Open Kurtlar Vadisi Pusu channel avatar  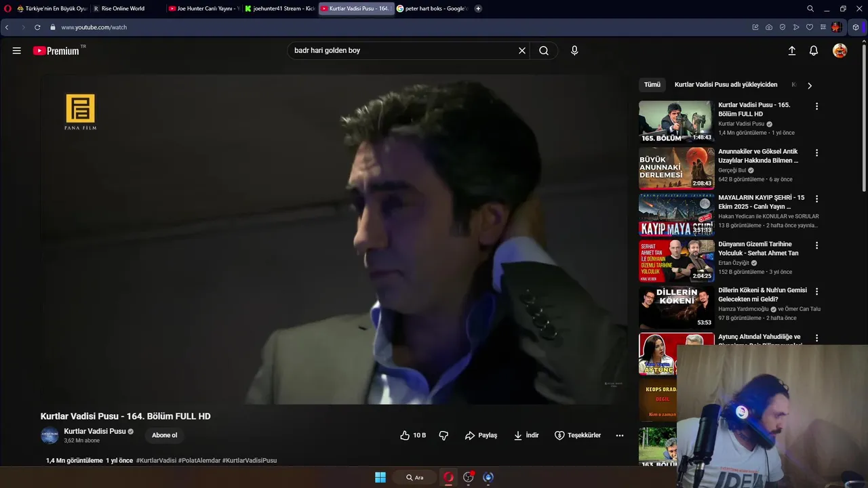[x=50, y=435]
